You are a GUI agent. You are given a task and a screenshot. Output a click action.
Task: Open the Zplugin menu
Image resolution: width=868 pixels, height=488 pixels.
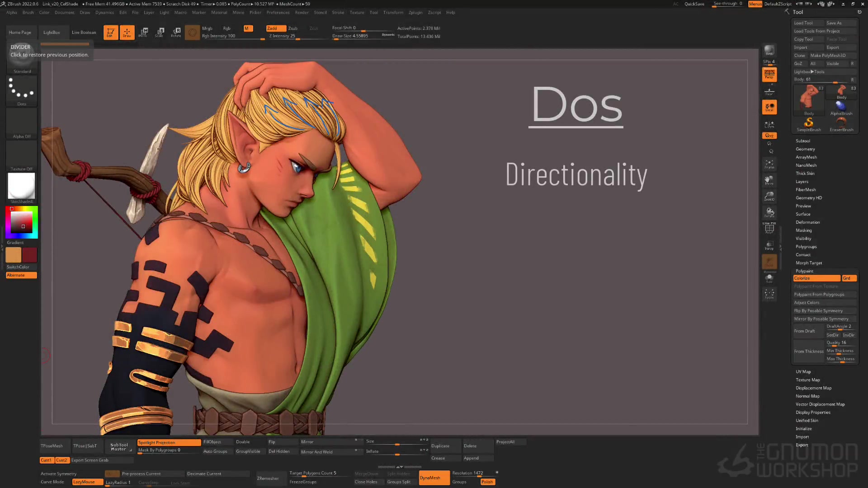tap(415, 13)
